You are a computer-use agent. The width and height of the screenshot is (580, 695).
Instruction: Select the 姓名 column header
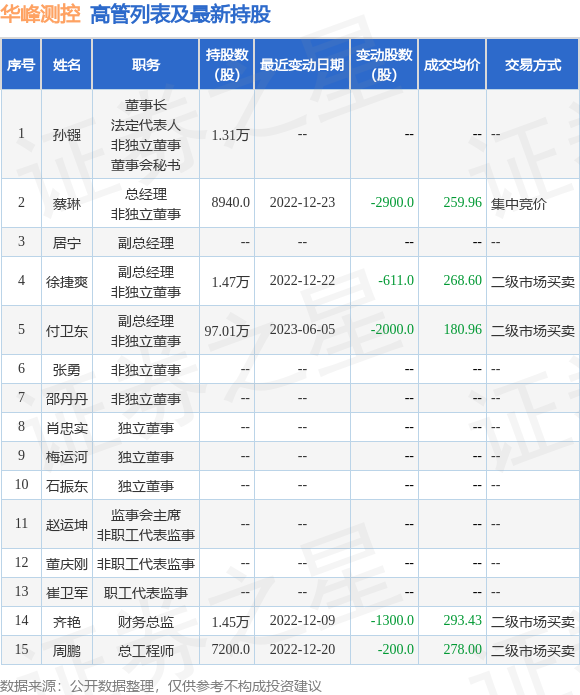pos(66,65)
